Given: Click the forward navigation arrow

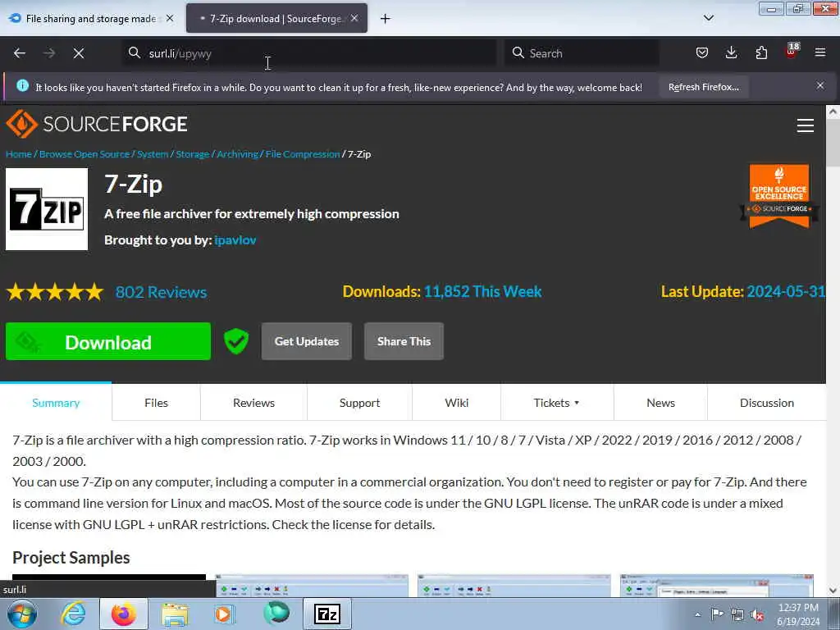Looking at the screenshot, I should pos(49,53).
